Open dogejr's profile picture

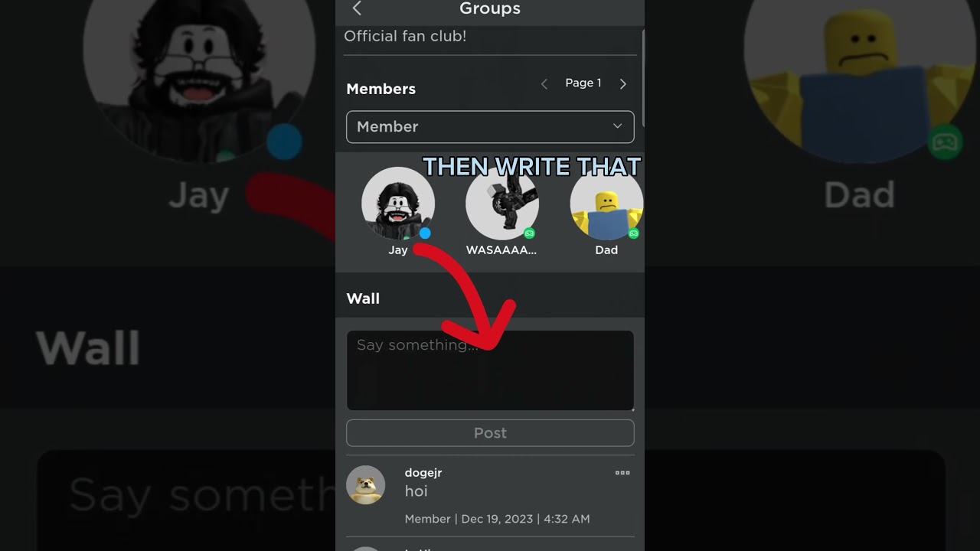click(x=365, y=485)
